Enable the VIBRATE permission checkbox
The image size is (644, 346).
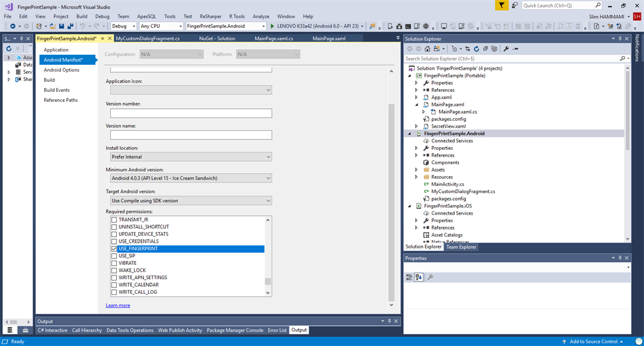(x=114, y=263)
